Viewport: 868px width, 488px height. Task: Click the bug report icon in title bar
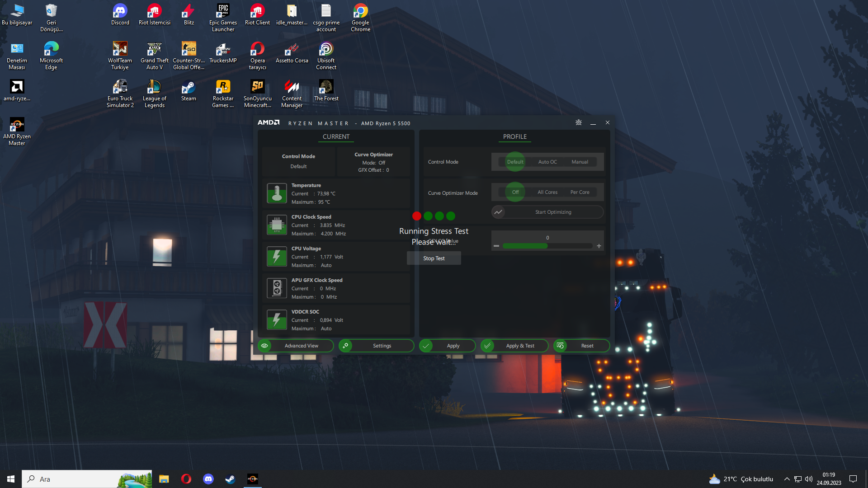pos(578,122)
